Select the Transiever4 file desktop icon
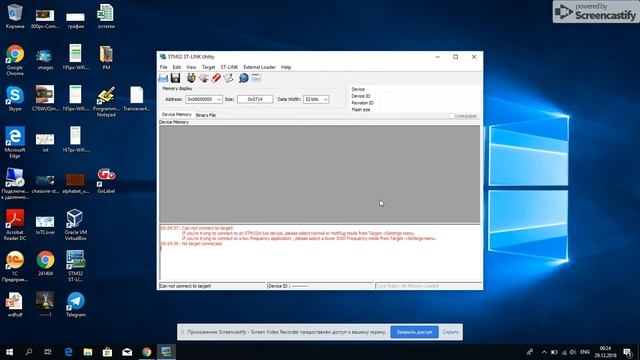Screen dimensions: 640x360 pyautogui.click(x=136, y=98)
